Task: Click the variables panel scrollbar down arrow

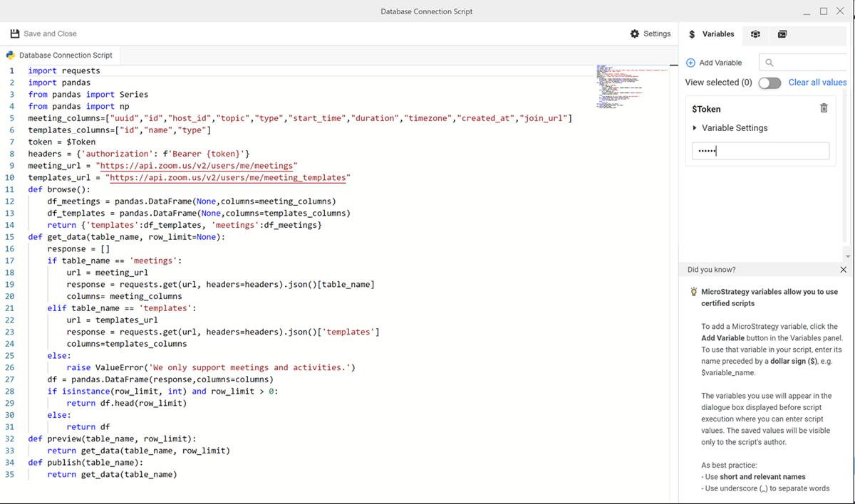Action: coord(847,256)
